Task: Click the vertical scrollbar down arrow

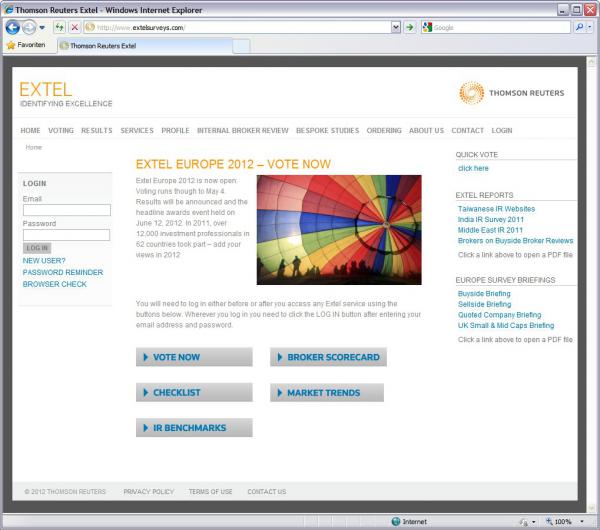Action: (591, 508)
